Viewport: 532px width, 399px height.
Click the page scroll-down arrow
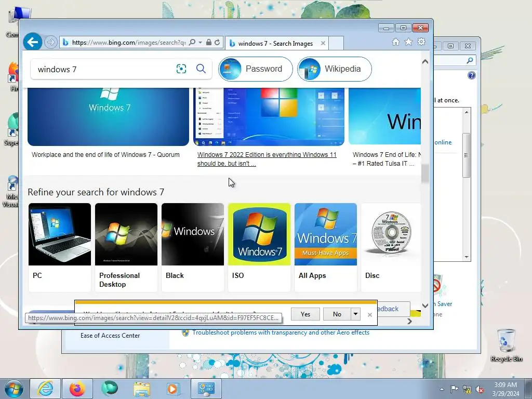(x=425, y=305)
